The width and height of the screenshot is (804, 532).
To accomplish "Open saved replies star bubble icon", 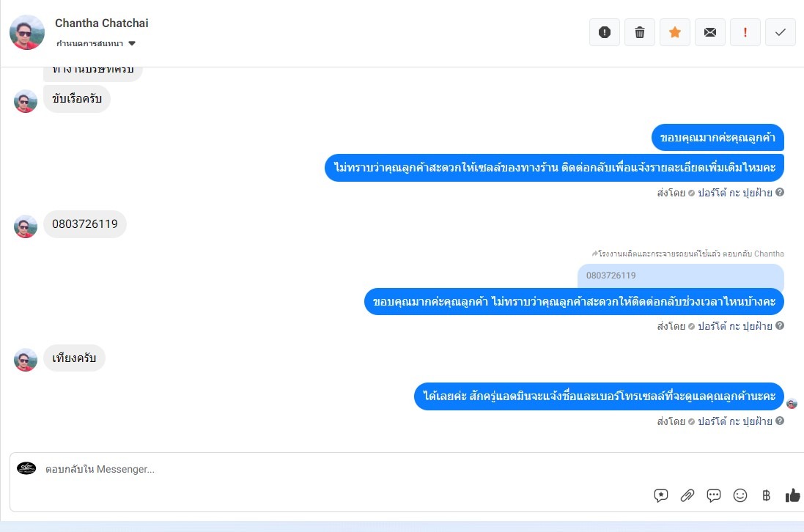I will coord(661,495).
